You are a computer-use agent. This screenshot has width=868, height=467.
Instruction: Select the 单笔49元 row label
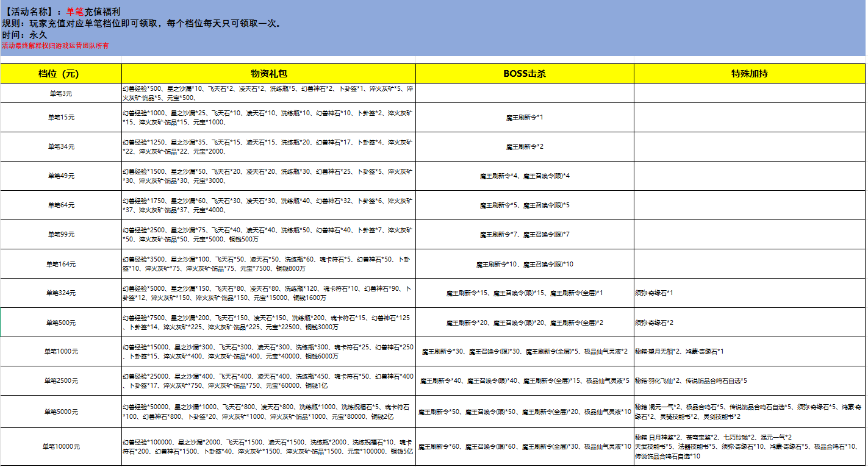coord(61,176)
